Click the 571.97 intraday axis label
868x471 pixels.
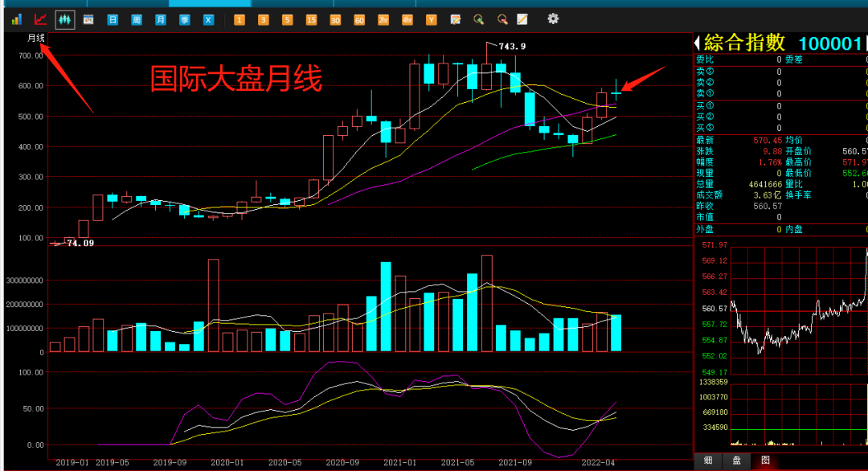[x=714, y=244]
